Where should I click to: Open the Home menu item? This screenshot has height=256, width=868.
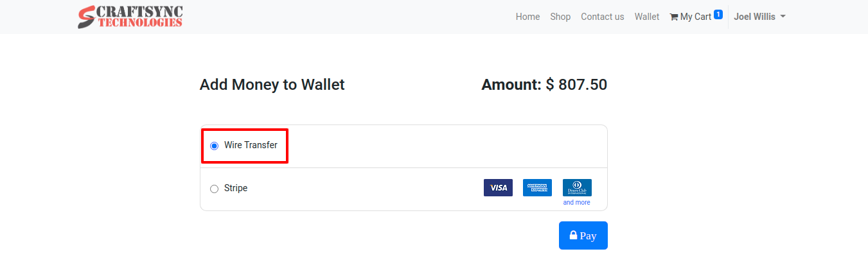[x=527, y=17]
